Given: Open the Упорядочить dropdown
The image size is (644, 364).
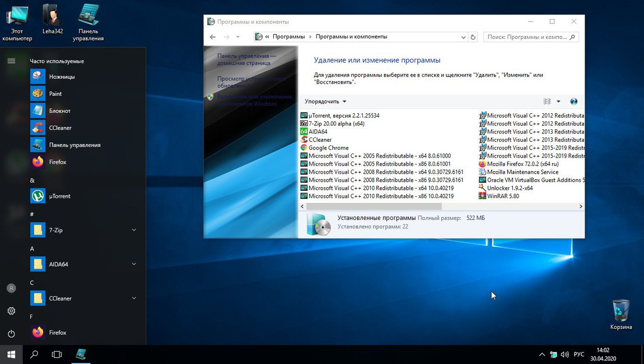Looking at the screenshot, I should [326, 101].
